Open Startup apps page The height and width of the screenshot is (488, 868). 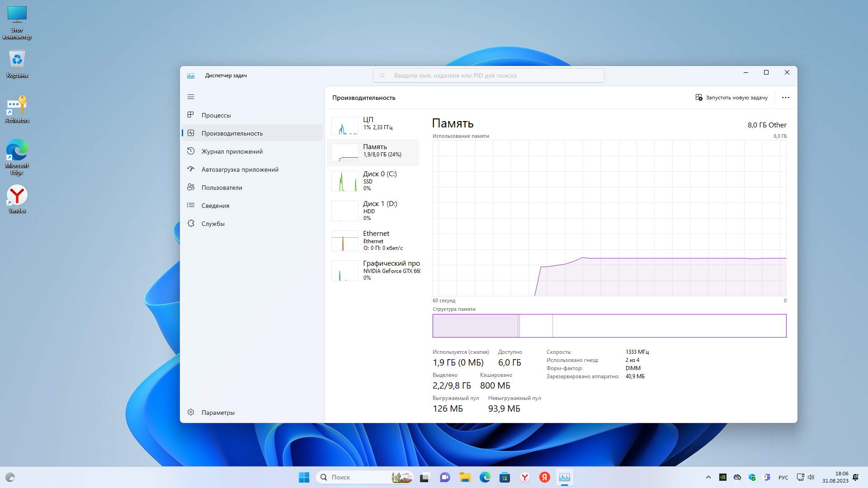240,169
